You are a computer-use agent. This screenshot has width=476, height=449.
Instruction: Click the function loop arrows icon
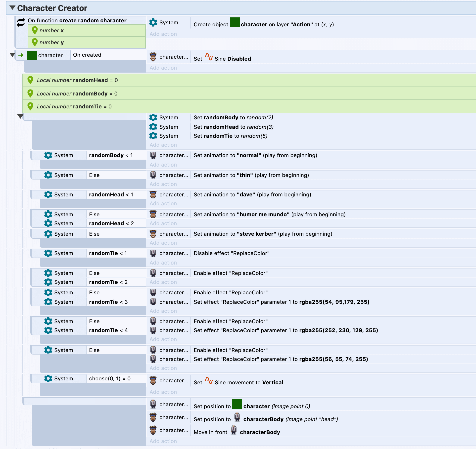point(21,22)
